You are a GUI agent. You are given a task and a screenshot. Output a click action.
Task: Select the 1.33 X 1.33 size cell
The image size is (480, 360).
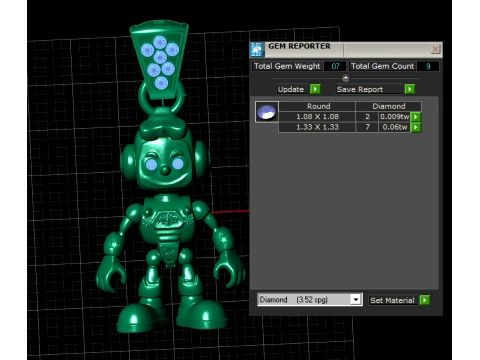317,127
